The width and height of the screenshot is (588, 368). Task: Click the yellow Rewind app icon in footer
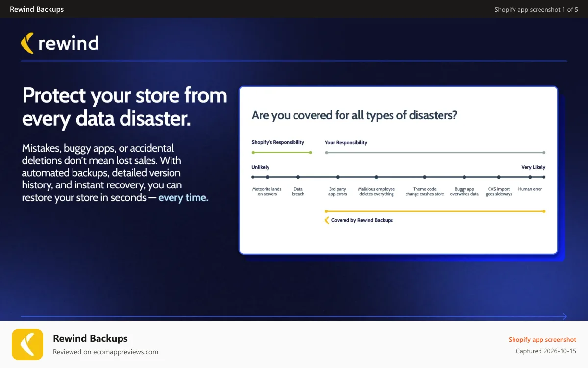tap(27, 344)
